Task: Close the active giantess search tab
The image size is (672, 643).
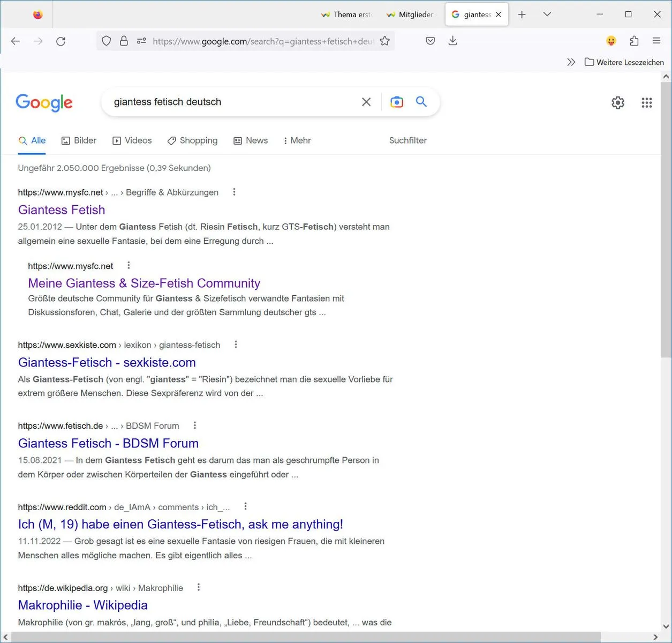Action: (499, 14)
